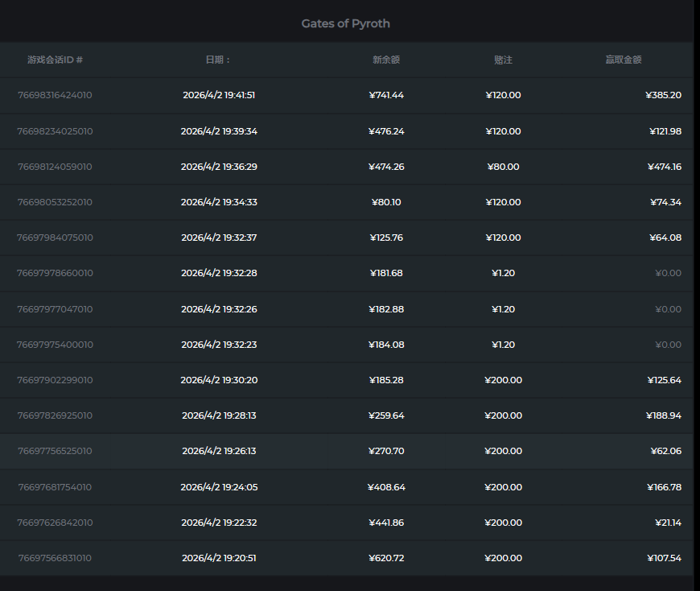This screenshot has height=591, width=700.
Task: Open session ID 76697902299010
Action: [55, 380]
